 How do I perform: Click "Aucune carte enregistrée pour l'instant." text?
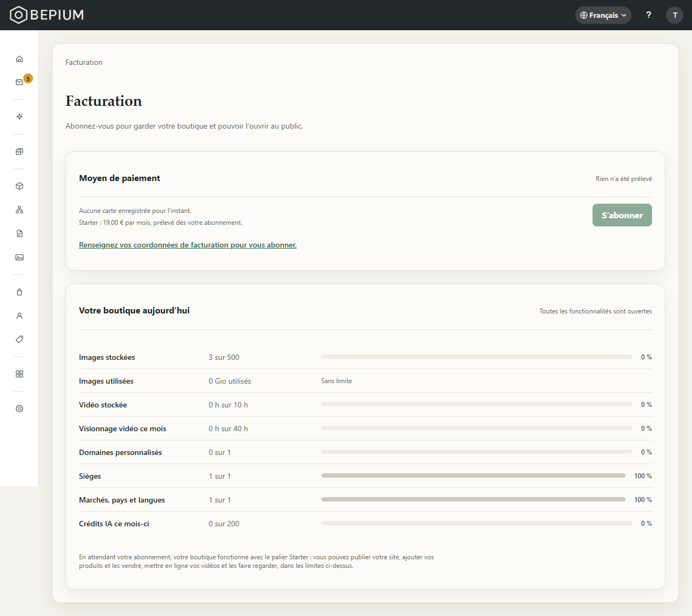[135, 211]
